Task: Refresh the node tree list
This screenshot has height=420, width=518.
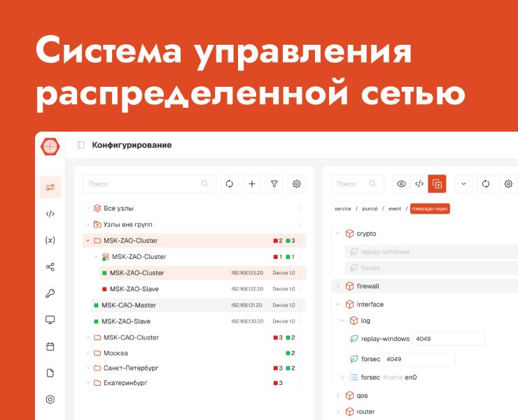Action: (x=230, y=183)
